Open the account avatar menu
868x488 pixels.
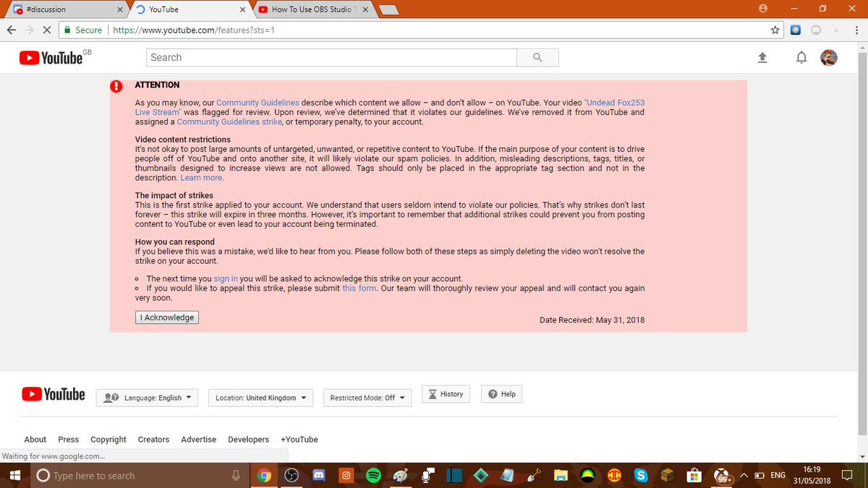click(x=829, y=58)
